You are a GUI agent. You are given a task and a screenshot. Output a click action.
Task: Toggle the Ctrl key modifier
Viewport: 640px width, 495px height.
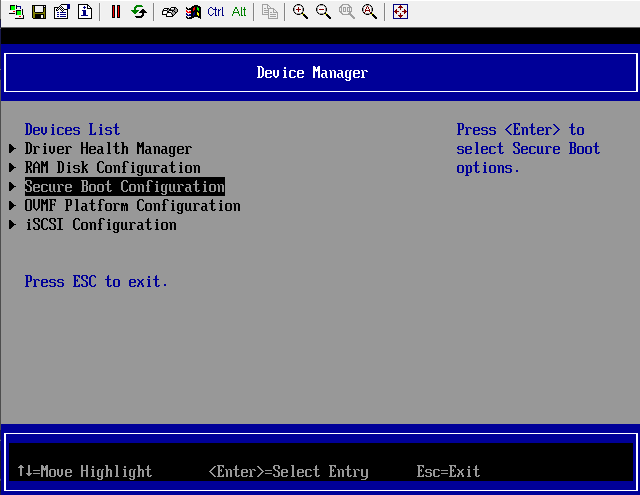click(x=216, y=12)
